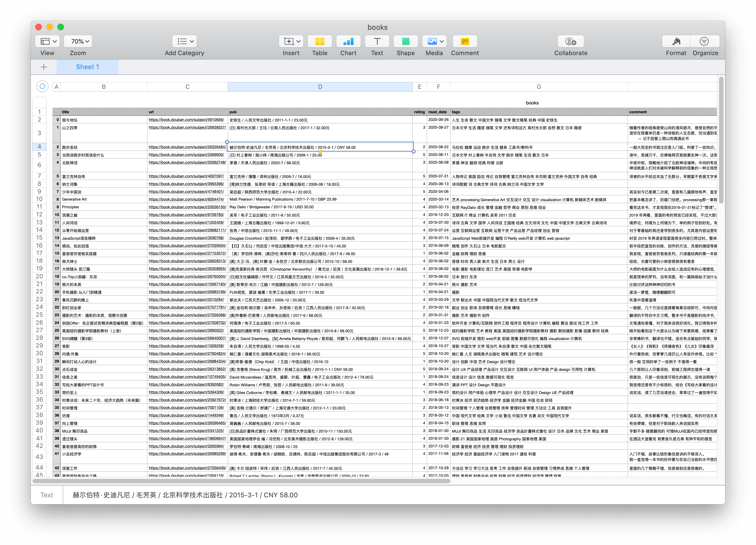Open the Organize panel icon

(704, 42)
